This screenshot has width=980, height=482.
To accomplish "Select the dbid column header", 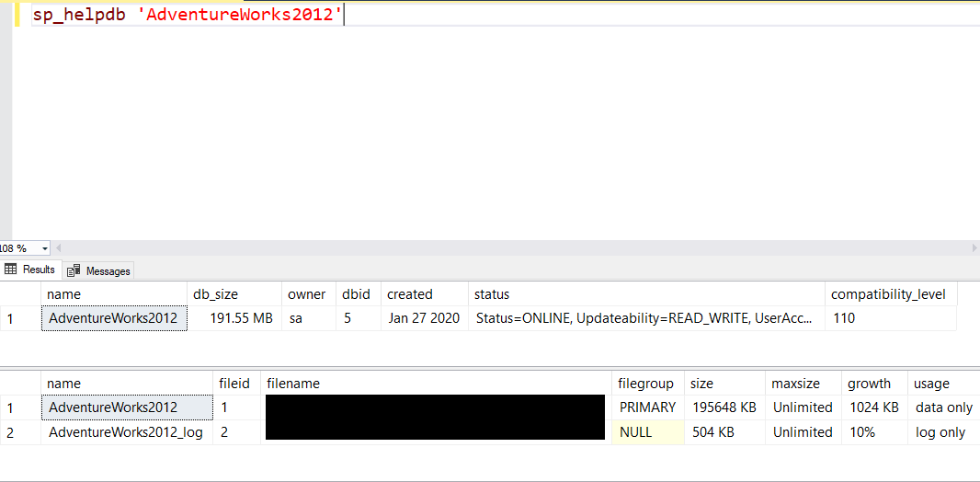I will pyautogui.click(x=359, y=293).
